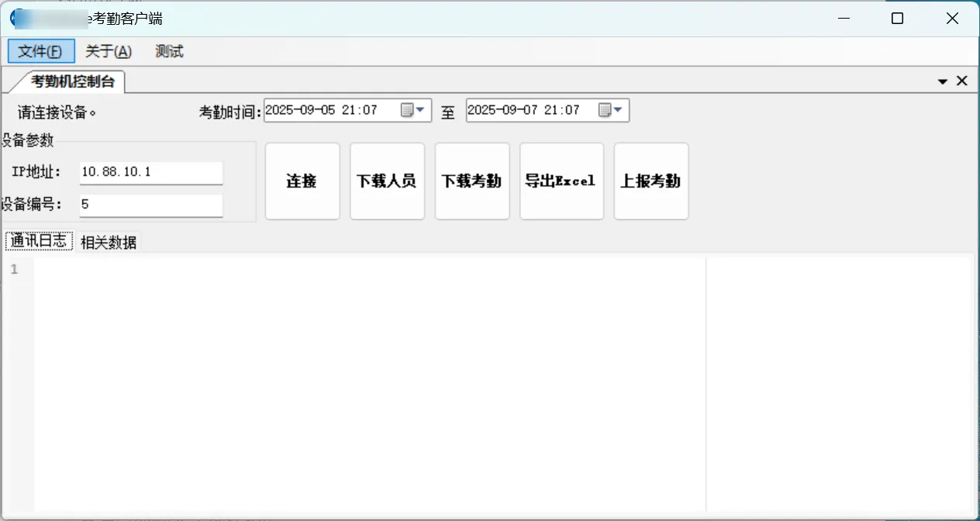Viewport: 980px width, 521px height.
Task: Select the 考勤机控制台 tab
Action: click(73, 81)
